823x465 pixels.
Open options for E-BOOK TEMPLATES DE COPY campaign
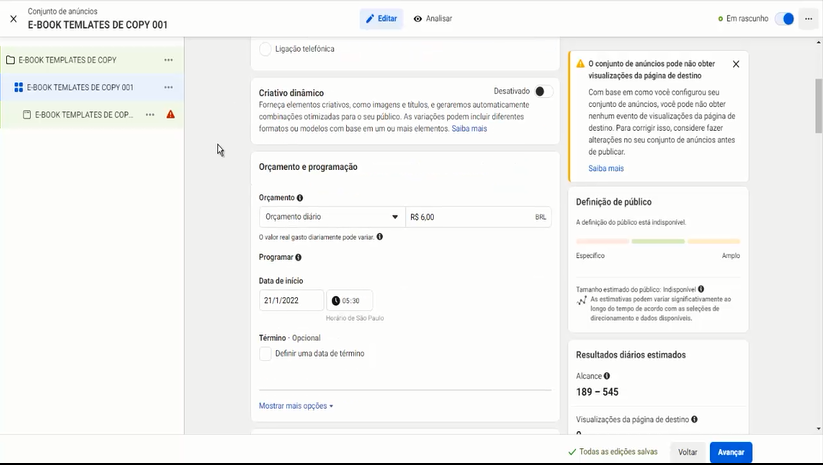168,60
